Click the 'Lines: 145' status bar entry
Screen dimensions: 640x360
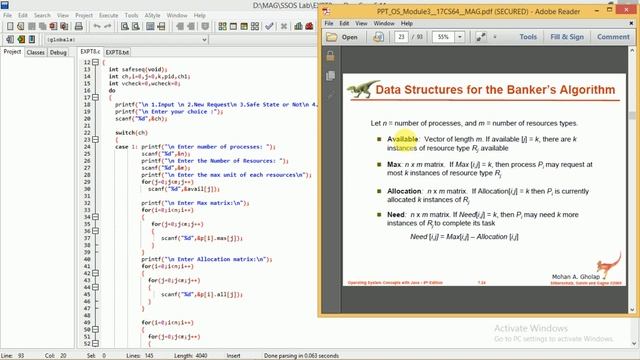140,356
